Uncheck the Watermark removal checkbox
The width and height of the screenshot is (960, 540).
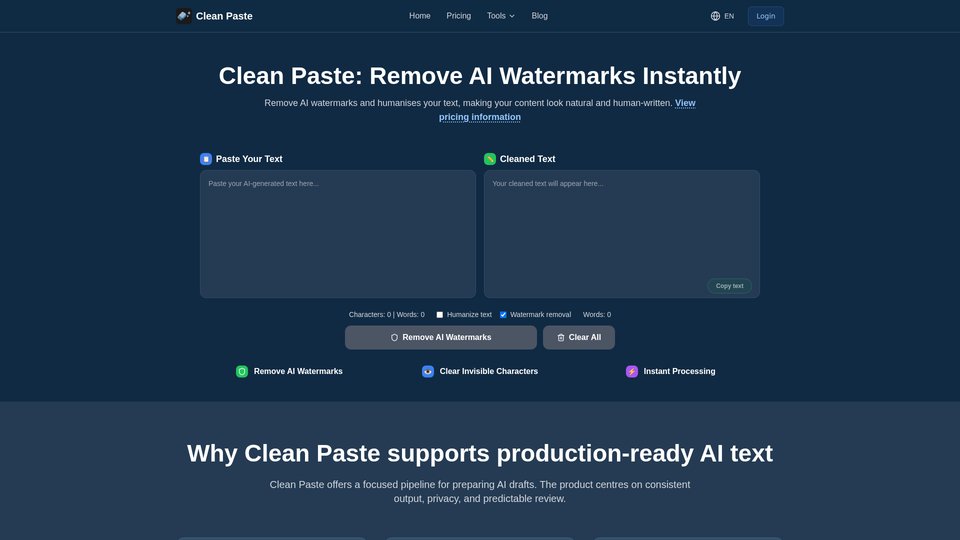503,315
